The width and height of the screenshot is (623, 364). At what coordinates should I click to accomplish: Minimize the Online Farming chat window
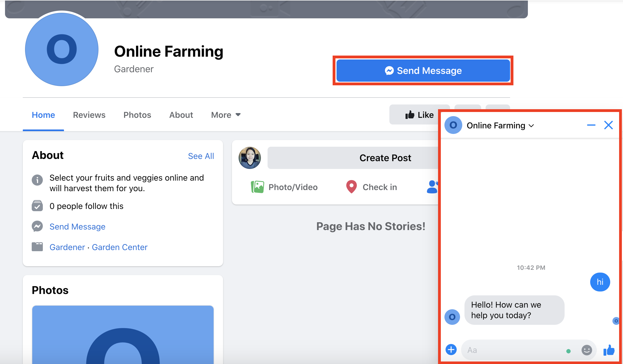click(x=591, y=125)
